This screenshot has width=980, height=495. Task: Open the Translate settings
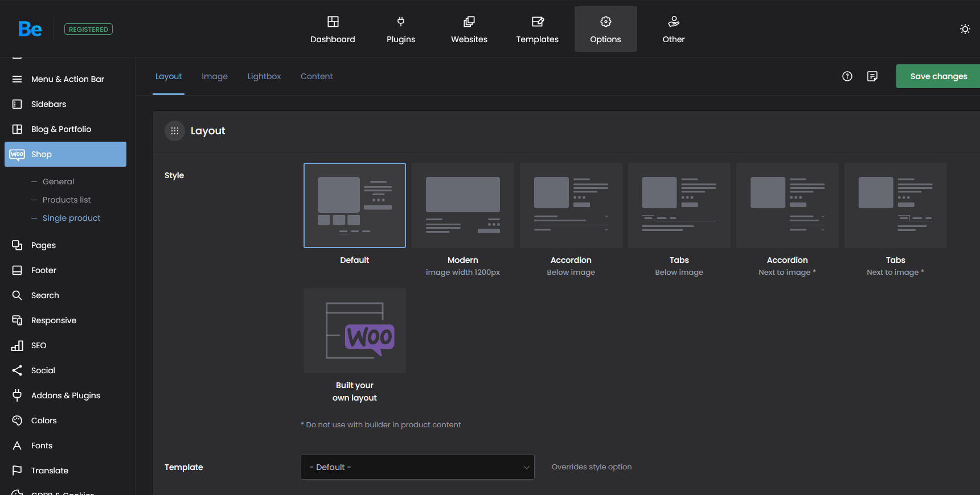tap(65, 471)
